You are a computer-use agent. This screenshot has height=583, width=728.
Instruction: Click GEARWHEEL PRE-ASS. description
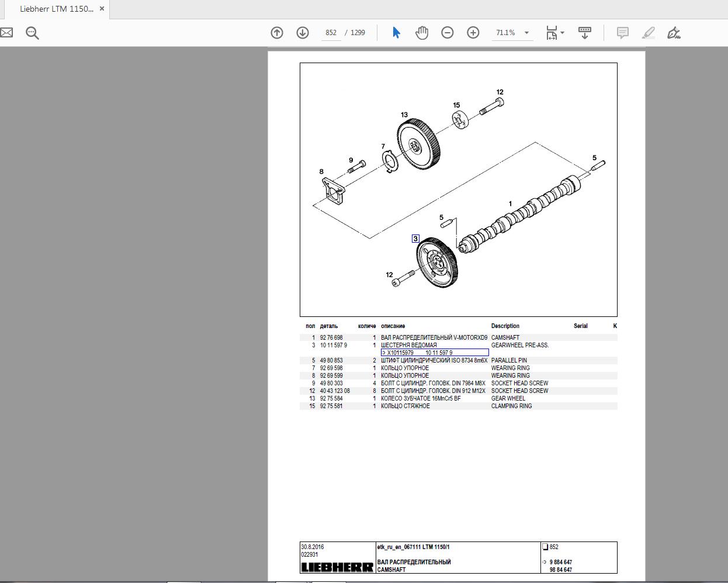tap(520, 345)
